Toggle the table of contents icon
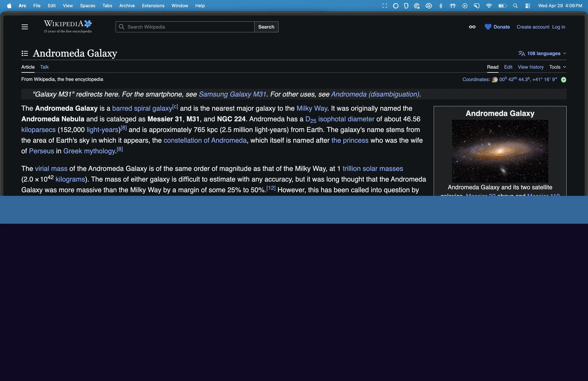Screen dimensions: 588x381 [25, 53]
